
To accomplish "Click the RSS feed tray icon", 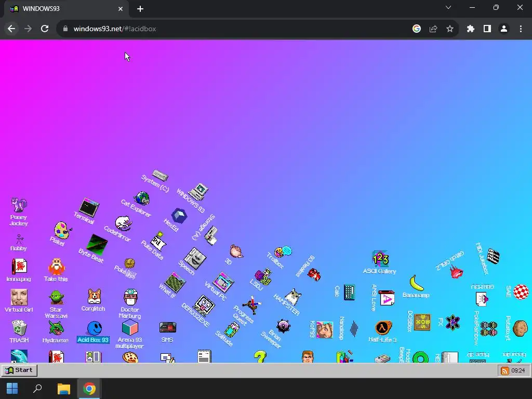I will tap(505, 370).
